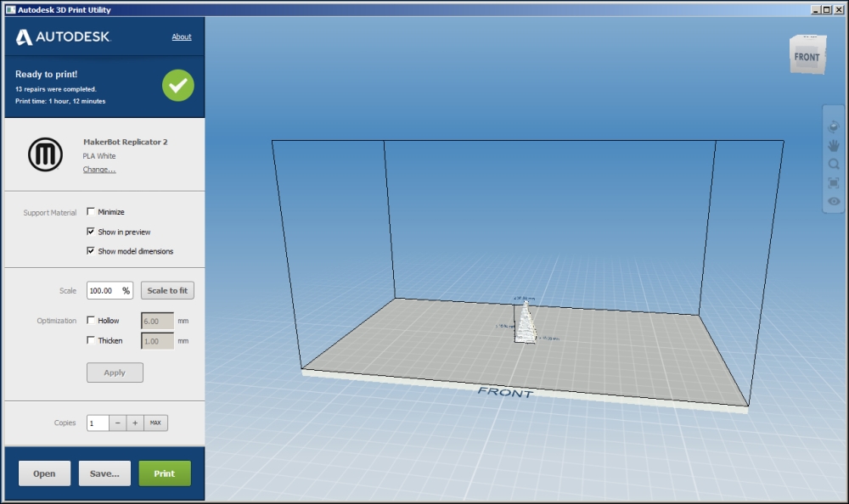Click the 'Ready to print!' heading
Screen dimensions: 849x504
click(46, 74)
